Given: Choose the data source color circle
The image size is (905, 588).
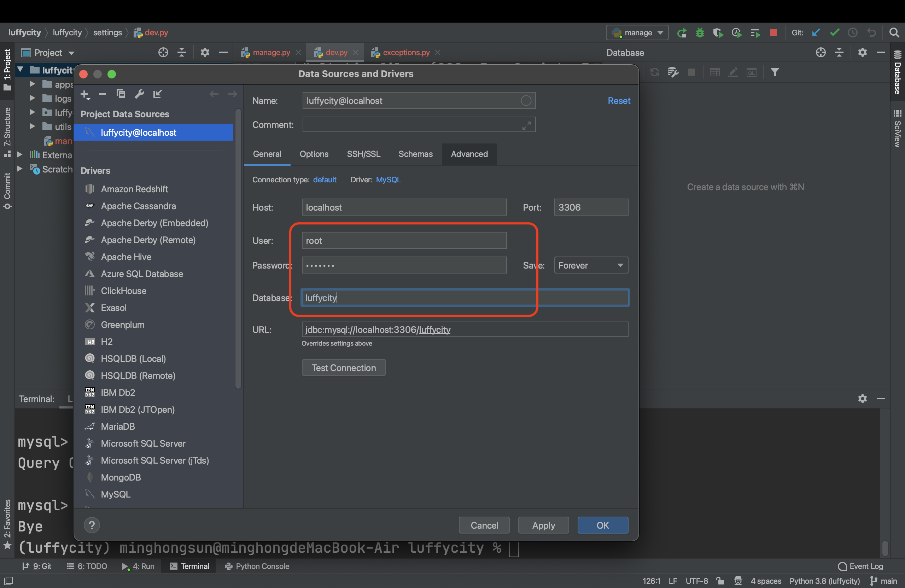Looking at the screenshot, I should click(x=526, y=101).
